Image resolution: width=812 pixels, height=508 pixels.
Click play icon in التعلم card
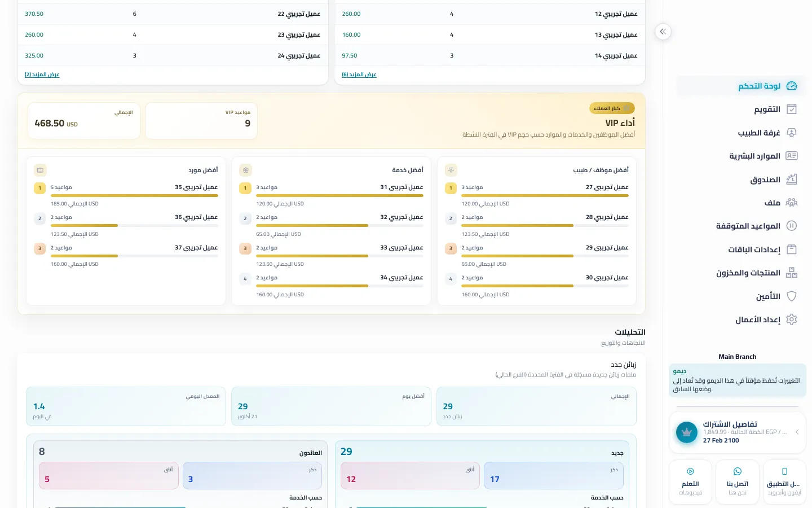pos(690,471)
